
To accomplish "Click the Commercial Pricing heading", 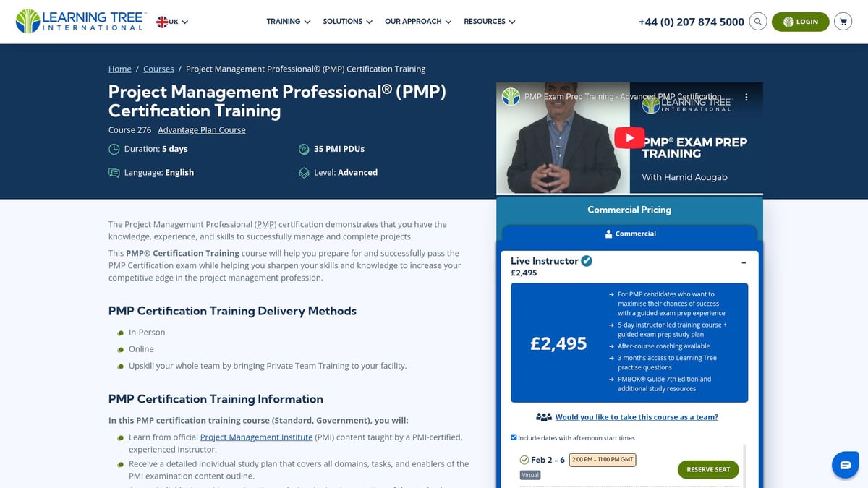I will (629, 210).
